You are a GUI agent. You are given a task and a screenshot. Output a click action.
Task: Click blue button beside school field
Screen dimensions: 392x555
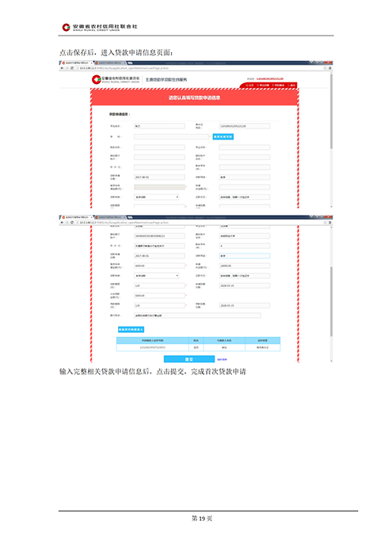223,136
